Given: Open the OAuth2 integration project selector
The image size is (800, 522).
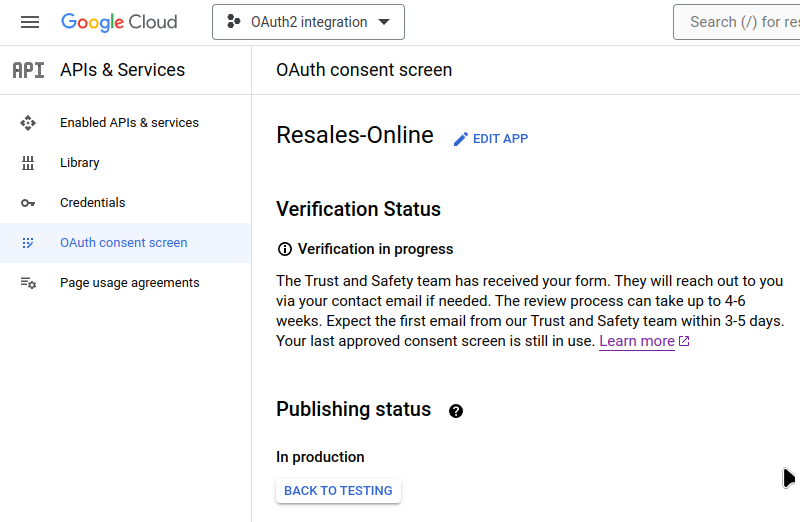Looking at the screenshot, I should pyautogui.click(x=308, y=22).
